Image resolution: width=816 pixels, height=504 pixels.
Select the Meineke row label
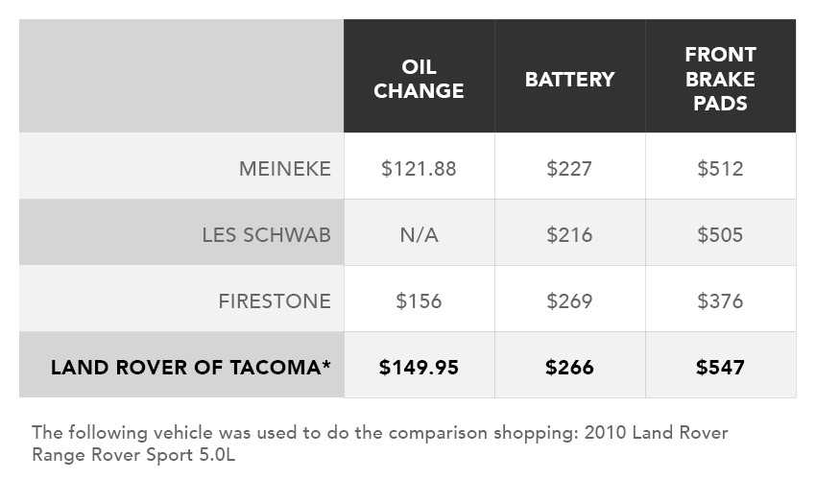(x=284, y=169)
